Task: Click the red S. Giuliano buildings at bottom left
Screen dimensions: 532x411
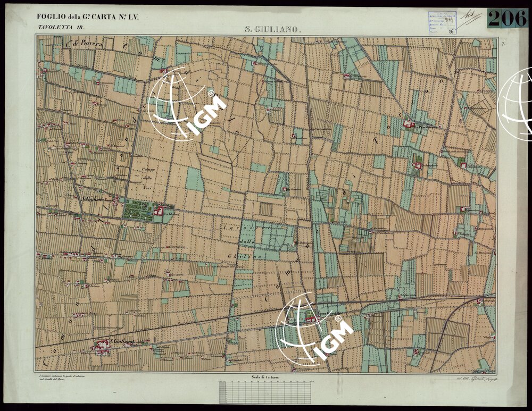Action: [101, 348]
